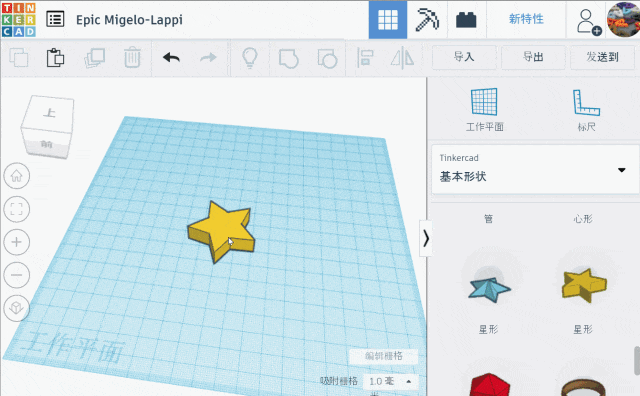Invite collaborator via add-person icon
This screenshot has width=640, height=396.
tap(588, 21)
